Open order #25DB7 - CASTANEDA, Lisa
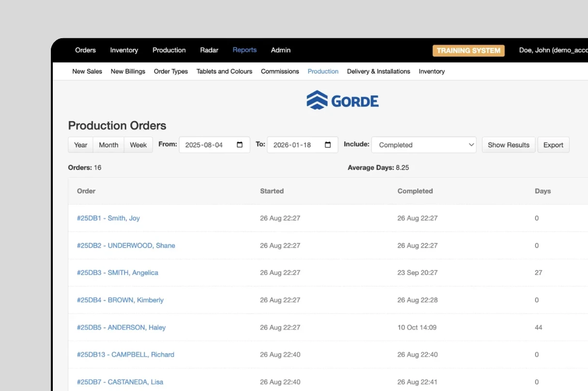Image resolution: width=588 pixels, height=391 pixels. (120, 382)
